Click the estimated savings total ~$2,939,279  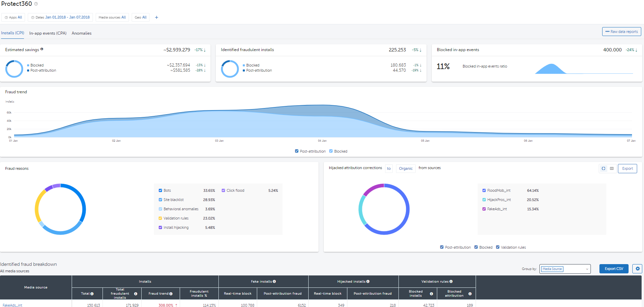click(177, 50)
